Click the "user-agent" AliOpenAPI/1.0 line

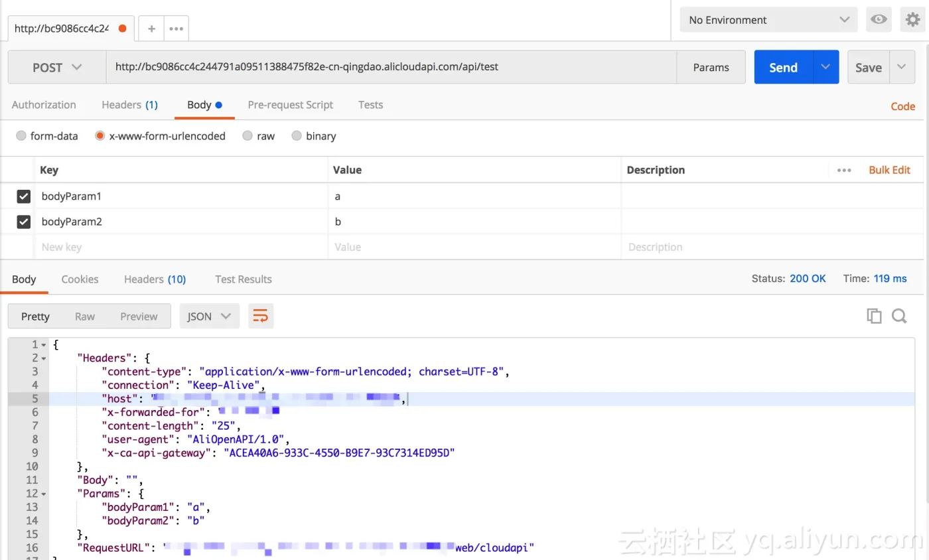coord(196,439)
